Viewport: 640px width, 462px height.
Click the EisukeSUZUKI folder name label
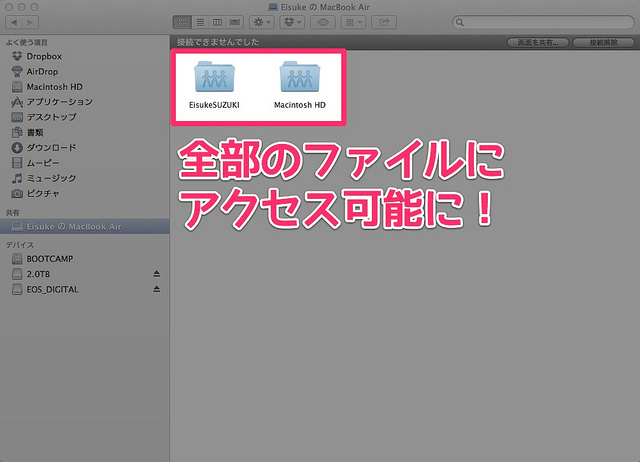coord(214,105)
